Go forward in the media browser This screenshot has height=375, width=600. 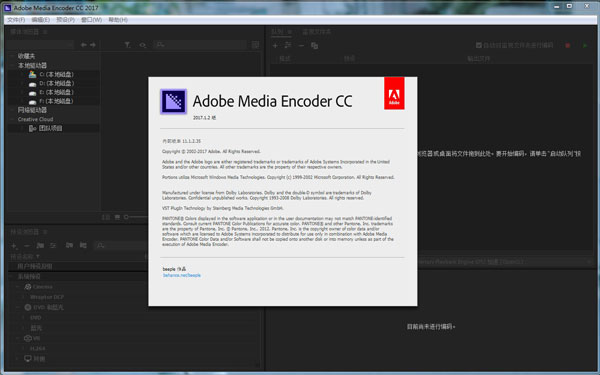[x=93, y=45]
